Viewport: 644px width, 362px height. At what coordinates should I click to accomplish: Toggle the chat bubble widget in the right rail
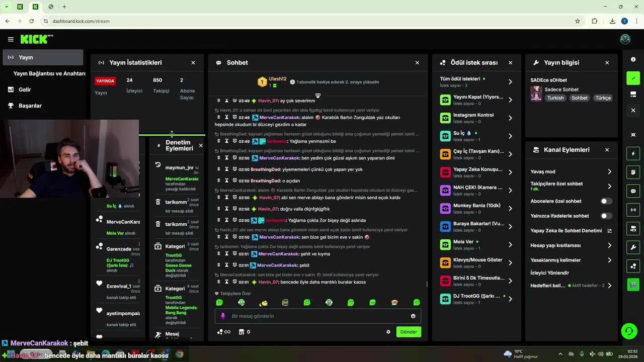click(x=633, y=191)
